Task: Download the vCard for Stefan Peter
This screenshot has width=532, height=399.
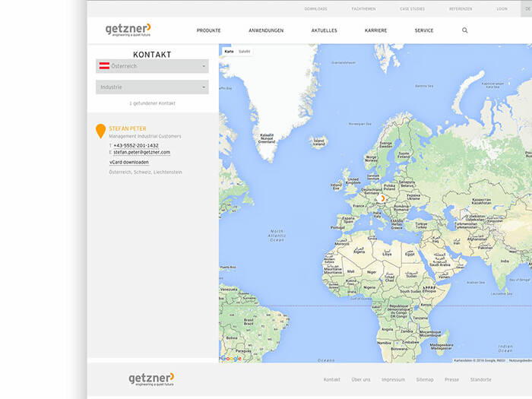Action: pos(129,162)
